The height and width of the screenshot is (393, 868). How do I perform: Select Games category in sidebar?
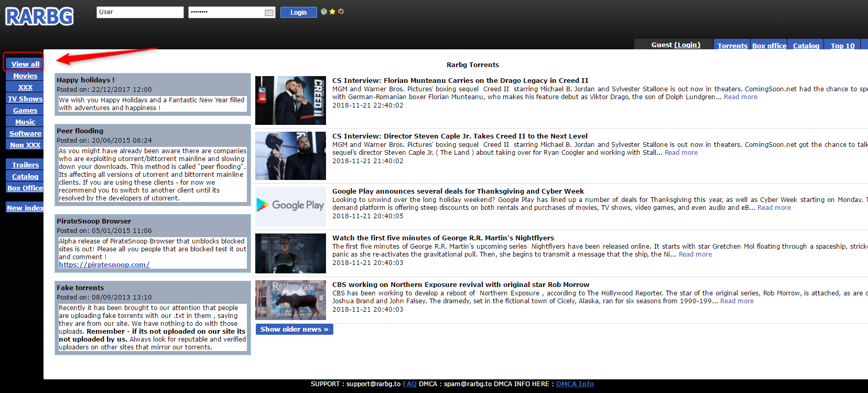click(25, 110)
